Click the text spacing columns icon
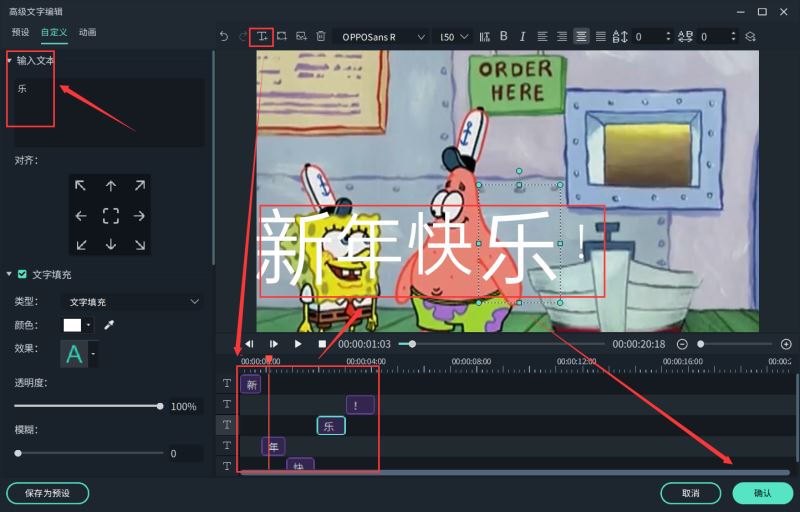This screenshot has width=800, height=512. [x=485, y=37]
